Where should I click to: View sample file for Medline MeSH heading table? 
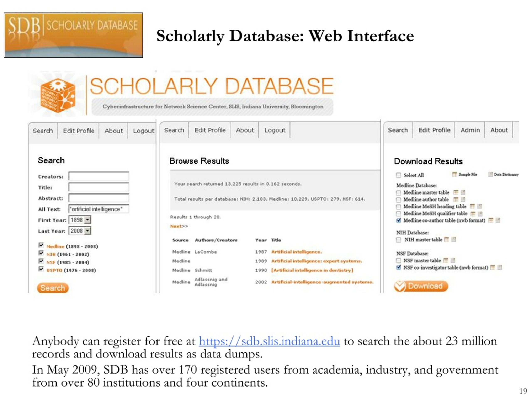(x=472, y=206)
